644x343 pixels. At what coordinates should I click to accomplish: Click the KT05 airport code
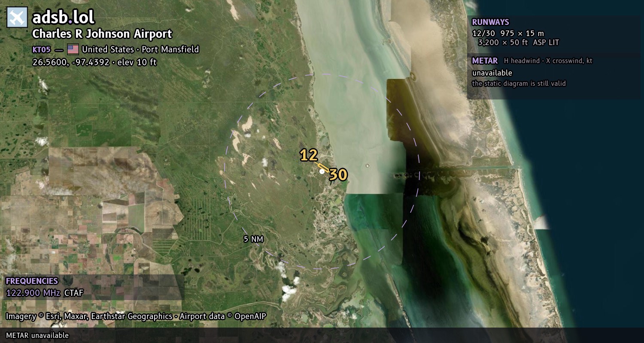point(42,49)
